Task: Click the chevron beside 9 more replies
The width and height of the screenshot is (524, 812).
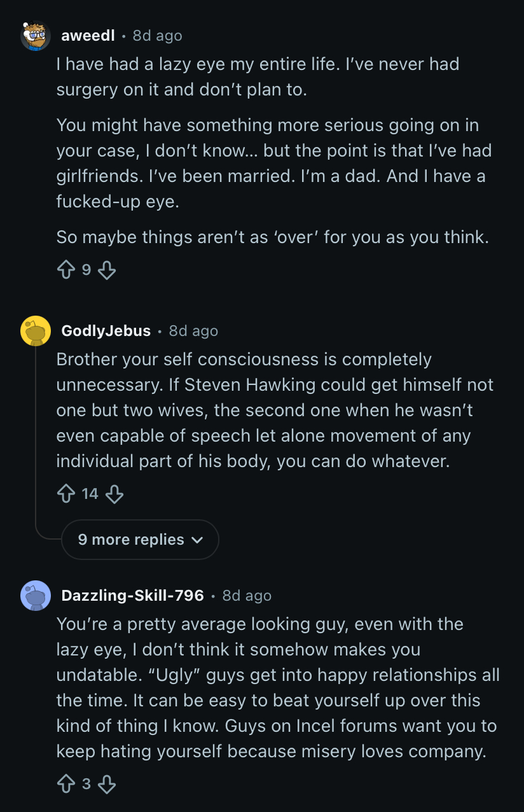Action: 197,540
